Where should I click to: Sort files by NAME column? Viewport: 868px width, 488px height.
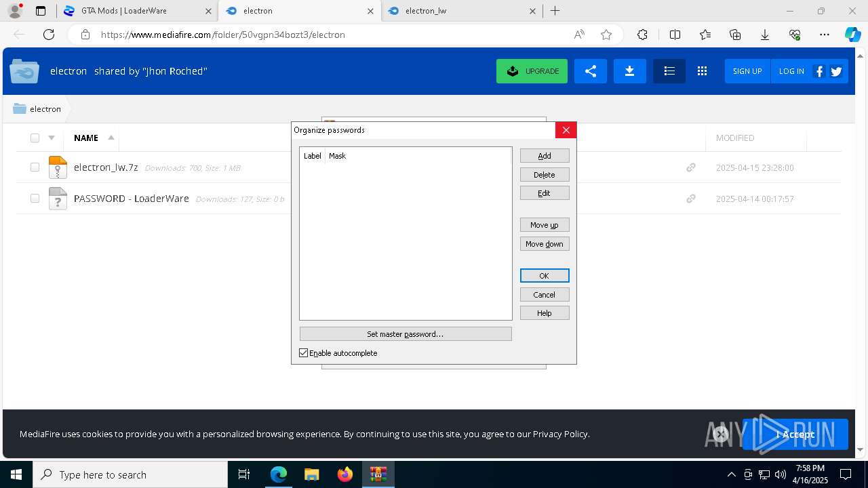pyautogui.click(x=86, y=138)
